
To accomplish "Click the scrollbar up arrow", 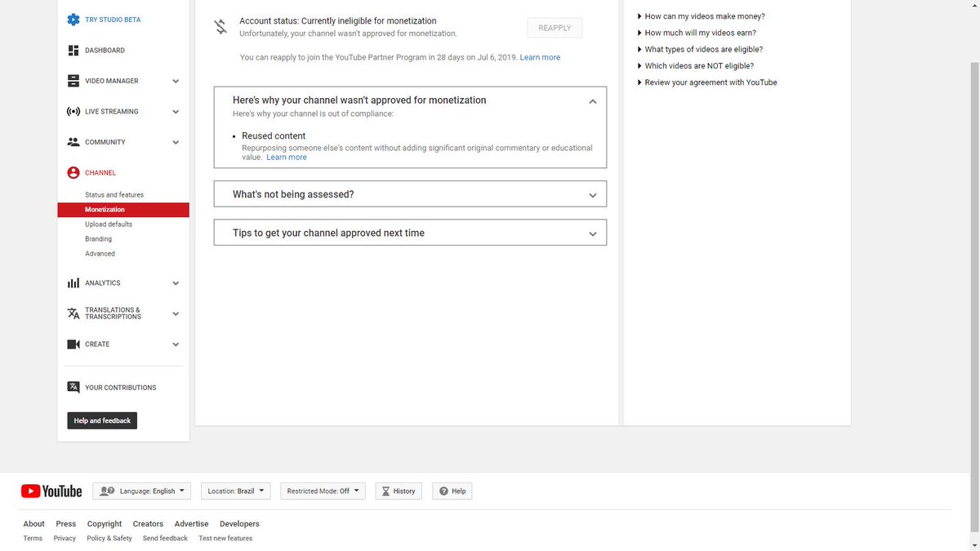I will (x=973, y=5).
